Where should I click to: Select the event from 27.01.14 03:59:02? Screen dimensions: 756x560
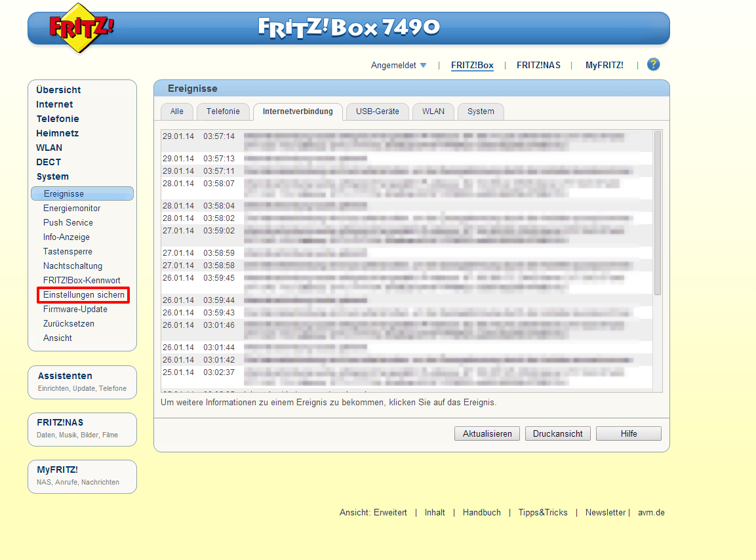click(x=407, y=235)
